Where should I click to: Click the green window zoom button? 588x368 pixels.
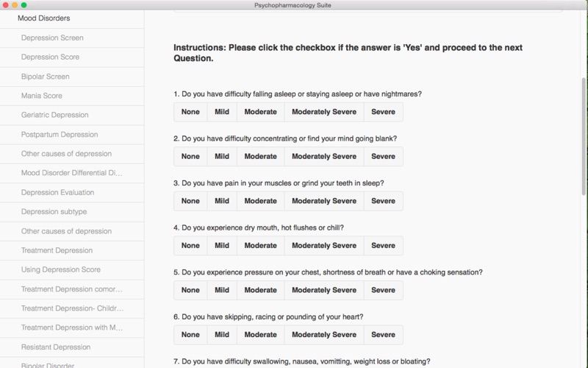[x=24, y=5]
